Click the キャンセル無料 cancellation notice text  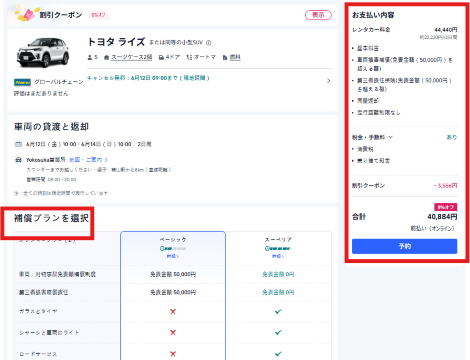(148, 78)
